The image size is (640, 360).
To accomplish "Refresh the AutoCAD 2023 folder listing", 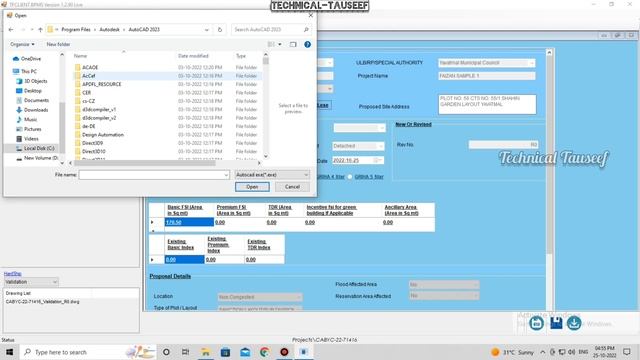I will [220, 30].
